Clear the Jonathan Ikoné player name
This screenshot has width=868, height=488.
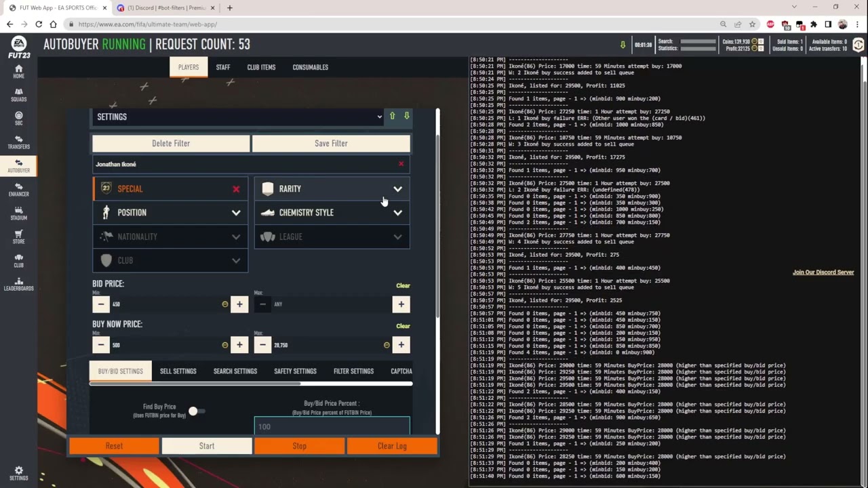[401, 164]
